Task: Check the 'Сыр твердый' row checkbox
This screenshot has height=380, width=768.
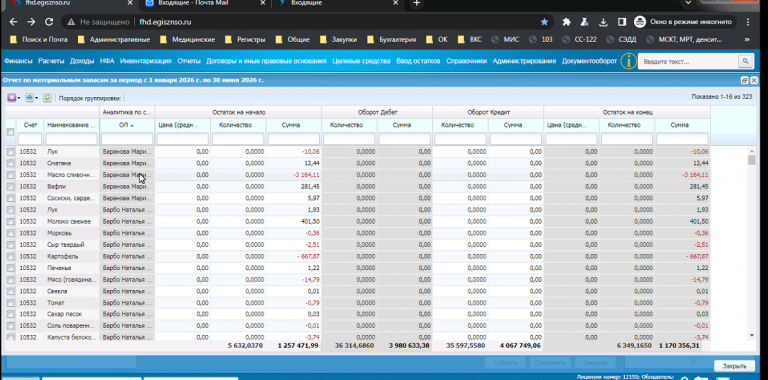Action: tap(10, 245)
